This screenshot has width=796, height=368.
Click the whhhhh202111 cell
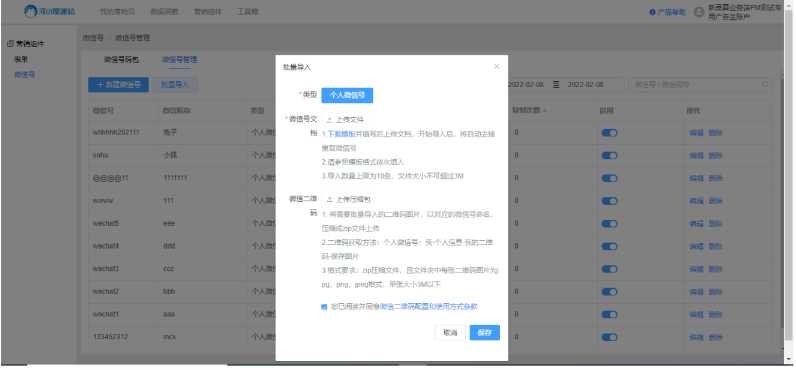pos(116,132)
